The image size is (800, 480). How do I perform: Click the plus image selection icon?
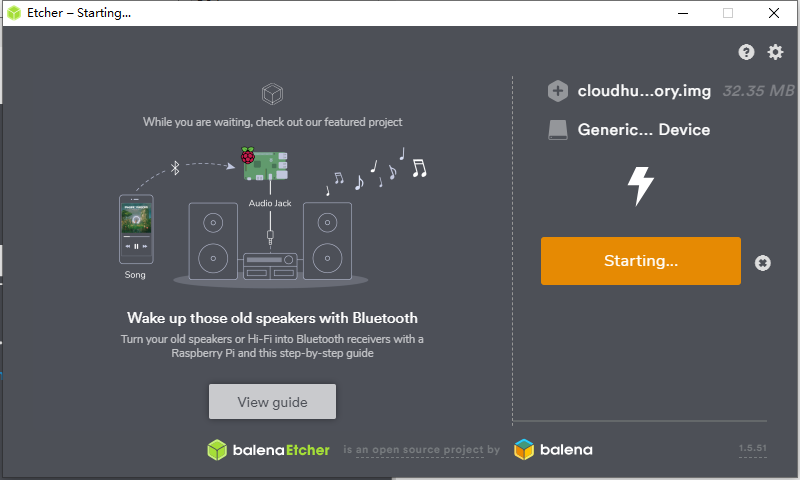click(558, 91)
